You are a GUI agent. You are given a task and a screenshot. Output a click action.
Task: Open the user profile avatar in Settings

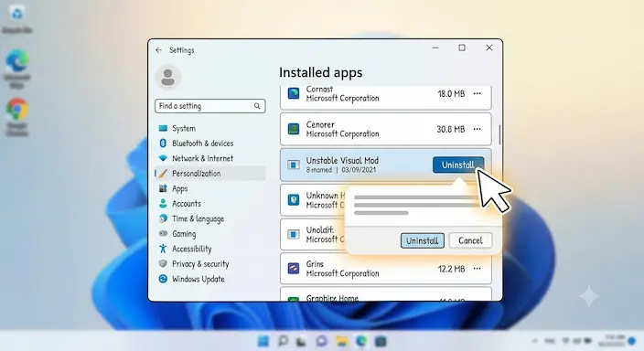click(167, 77)
